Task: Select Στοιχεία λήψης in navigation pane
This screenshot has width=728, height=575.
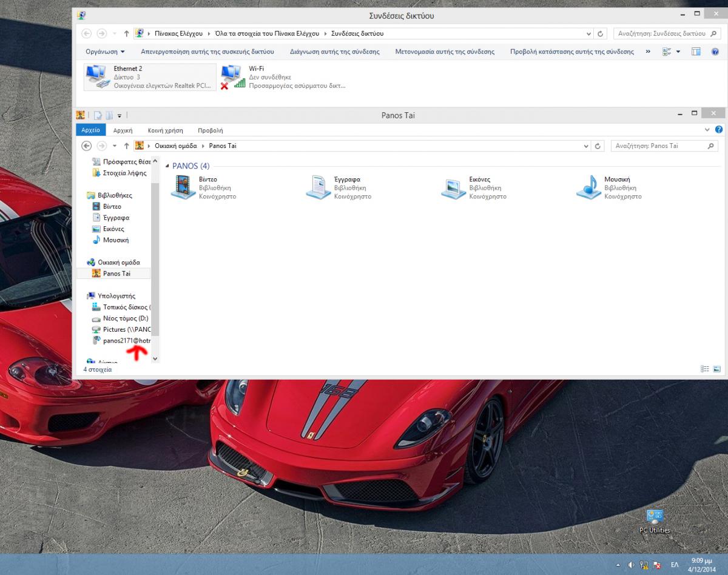Action: click(x=120, y=173)
